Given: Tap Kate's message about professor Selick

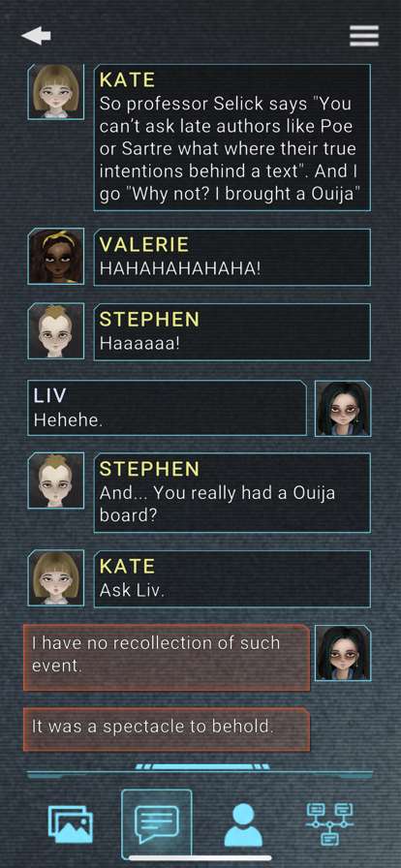Looking at the screenshot, I should click(232, 138).
